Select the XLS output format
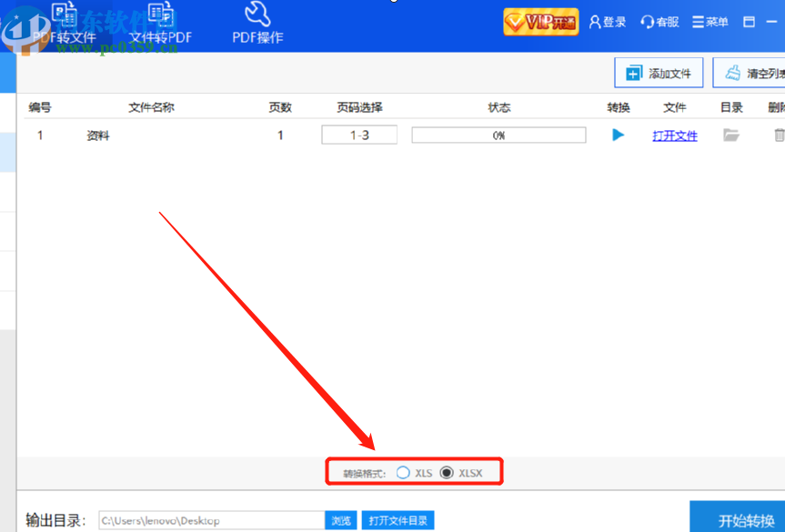The width and height of the screenshot is (785, 532). pyautogui.click(x=402, y=472)
